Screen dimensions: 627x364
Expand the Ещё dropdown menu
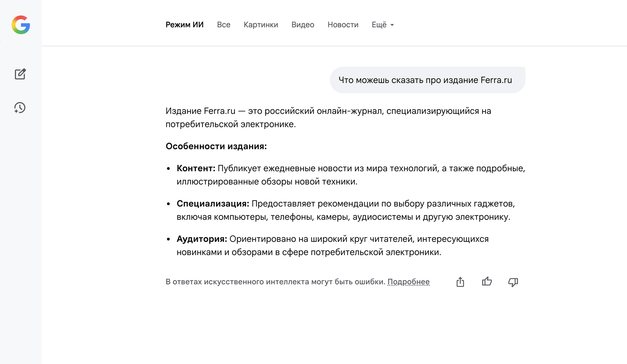pyautogui.click(x=382, y=25)
